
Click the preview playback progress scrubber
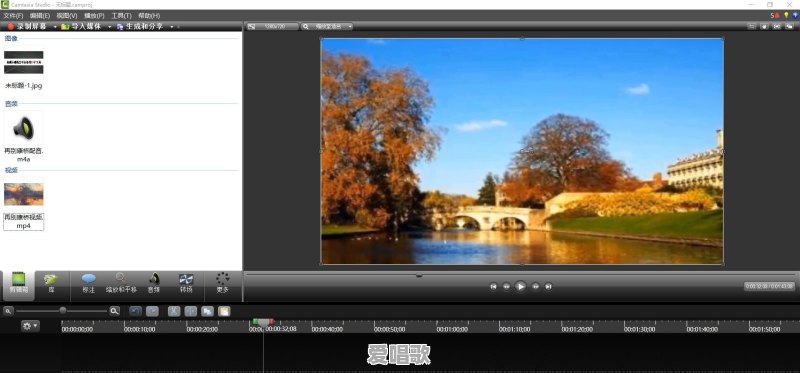tap(419, 276)
